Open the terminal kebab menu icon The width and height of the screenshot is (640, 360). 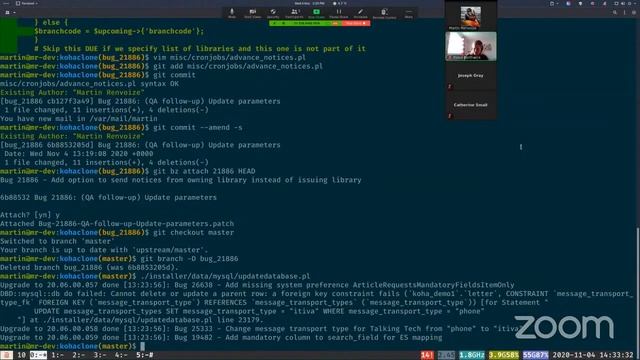pos(624,13)
